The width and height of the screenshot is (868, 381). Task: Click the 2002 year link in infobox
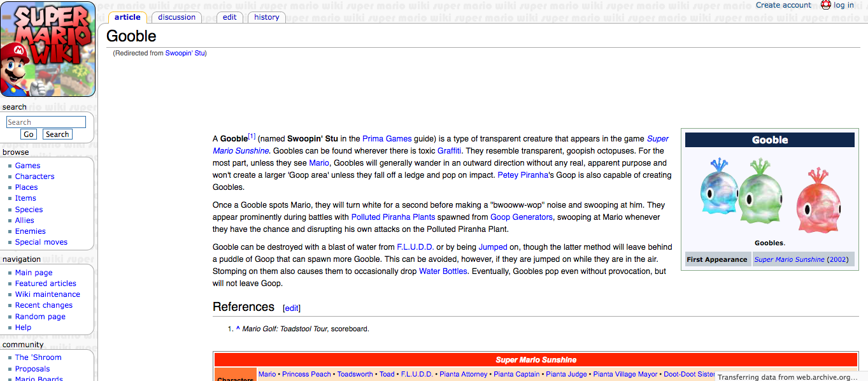tap(837, 260)
